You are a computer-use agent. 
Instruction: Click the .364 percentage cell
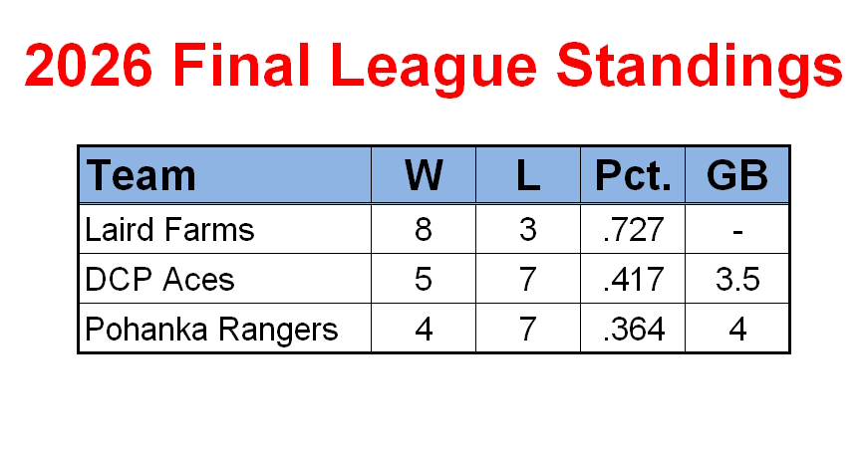633,329
